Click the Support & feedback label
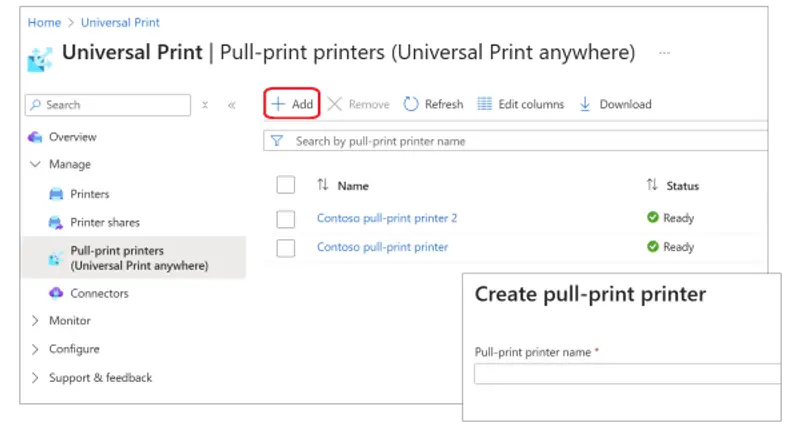 pyautogui.click(x=101, y=378)
